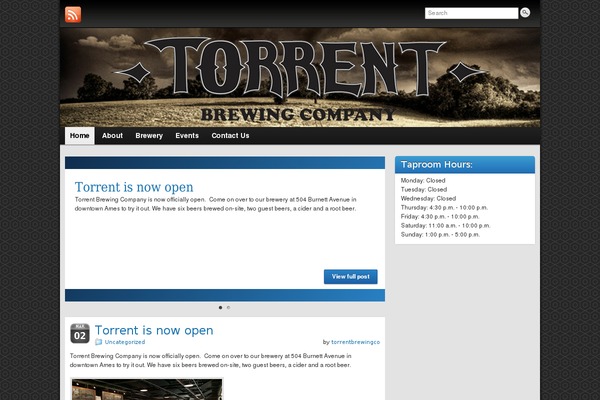Viewport: 600px width, 400px height.
Task: Click Friday taproom hours line
Action: tap(438, 217)
